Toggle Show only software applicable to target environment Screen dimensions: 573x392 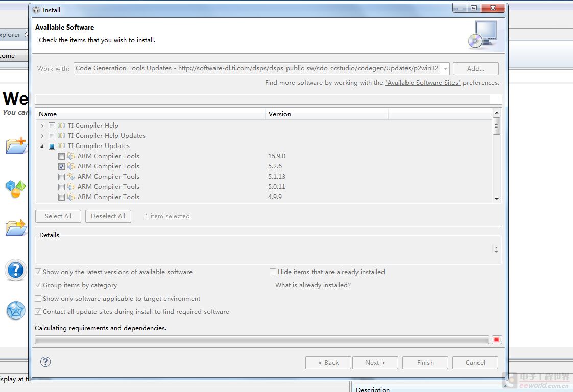38,299
